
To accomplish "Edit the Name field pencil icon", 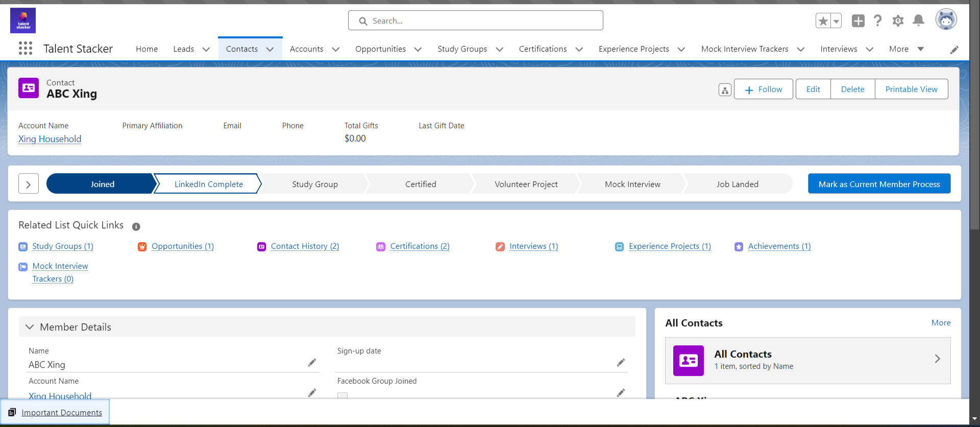I will (312, 363).
